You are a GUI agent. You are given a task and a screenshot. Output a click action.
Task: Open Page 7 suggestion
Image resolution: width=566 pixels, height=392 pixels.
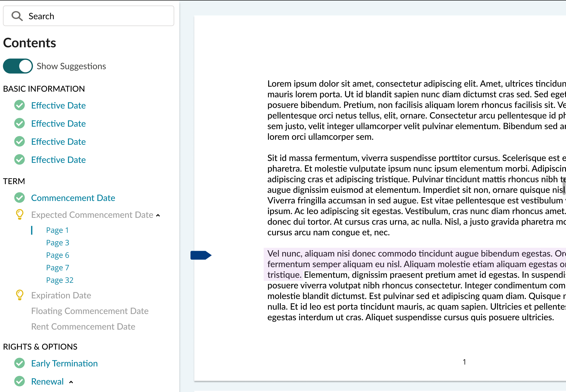pos(57,267)
